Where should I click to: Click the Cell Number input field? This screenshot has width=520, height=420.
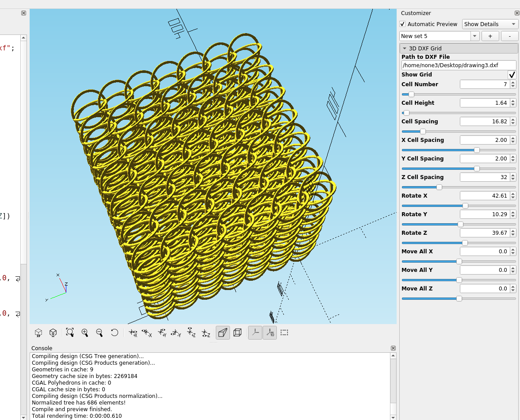click(x=485, y=84)
